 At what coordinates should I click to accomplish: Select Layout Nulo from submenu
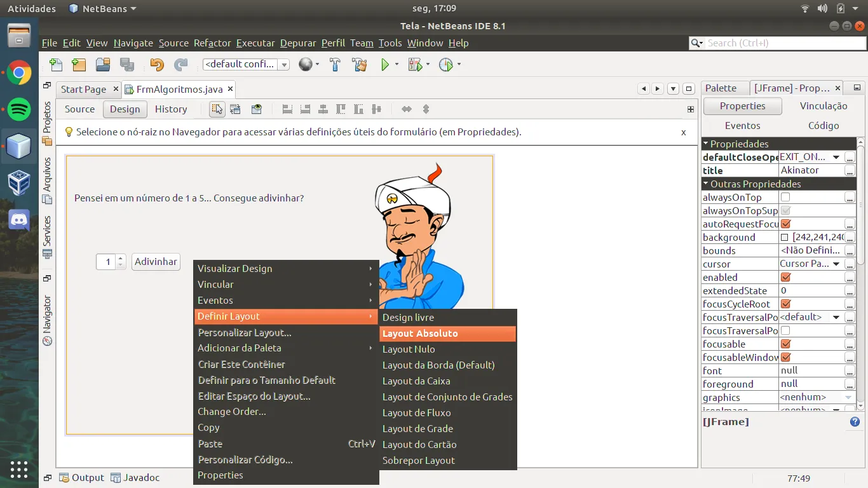pyautogui.click(x=409, y=349)
